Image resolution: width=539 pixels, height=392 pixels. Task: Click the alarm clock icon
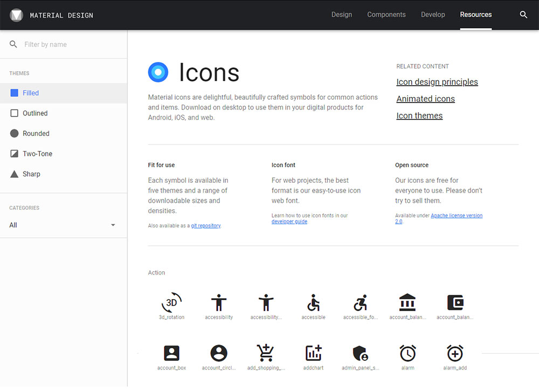407,353
